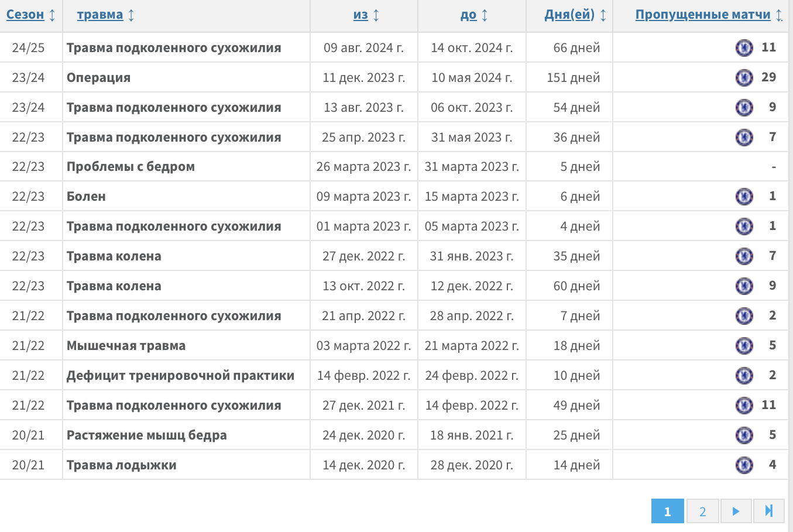Image resolution: width=793 pixels, height=532 pixels.
Task: Click the sort arrows beside Пропущенные матчи
Action: coord(779,15)
